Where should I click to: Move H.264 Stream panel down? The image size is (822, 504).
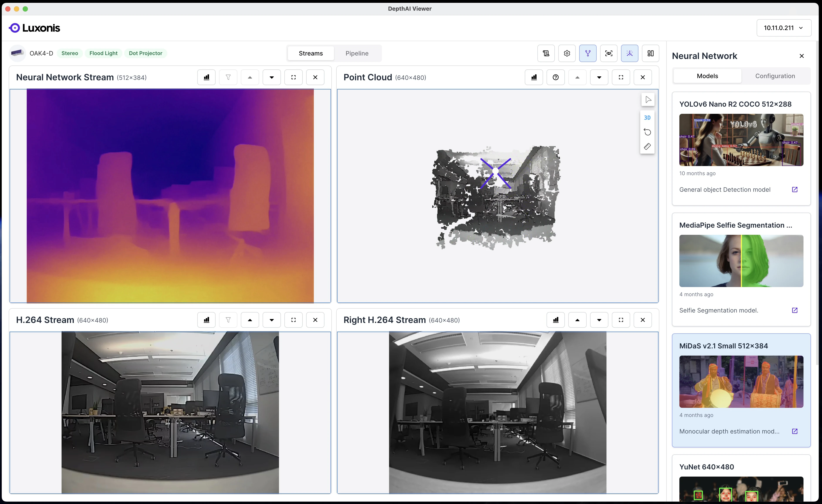(272, 320)
